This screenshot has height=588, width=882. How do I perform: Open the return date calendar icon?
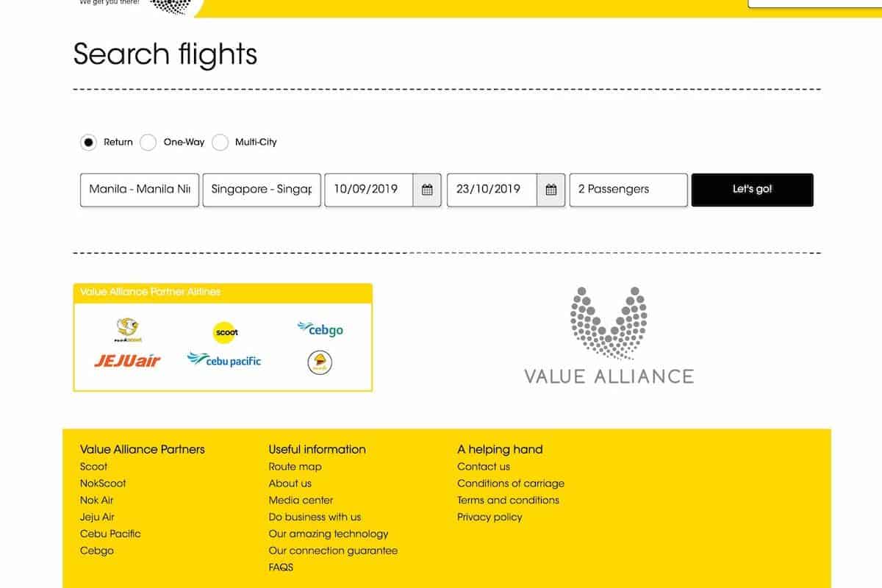551,190
